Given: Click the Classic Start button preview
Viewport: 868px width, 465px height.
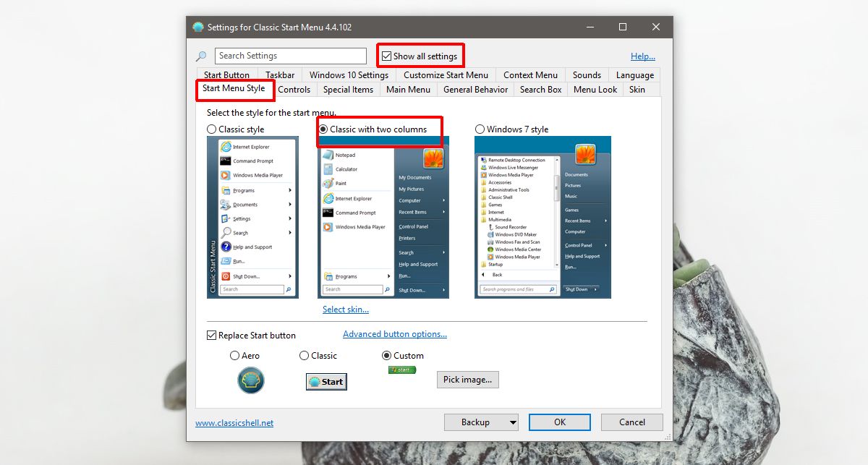Looking at the screenshot, I should coord(326,381).
